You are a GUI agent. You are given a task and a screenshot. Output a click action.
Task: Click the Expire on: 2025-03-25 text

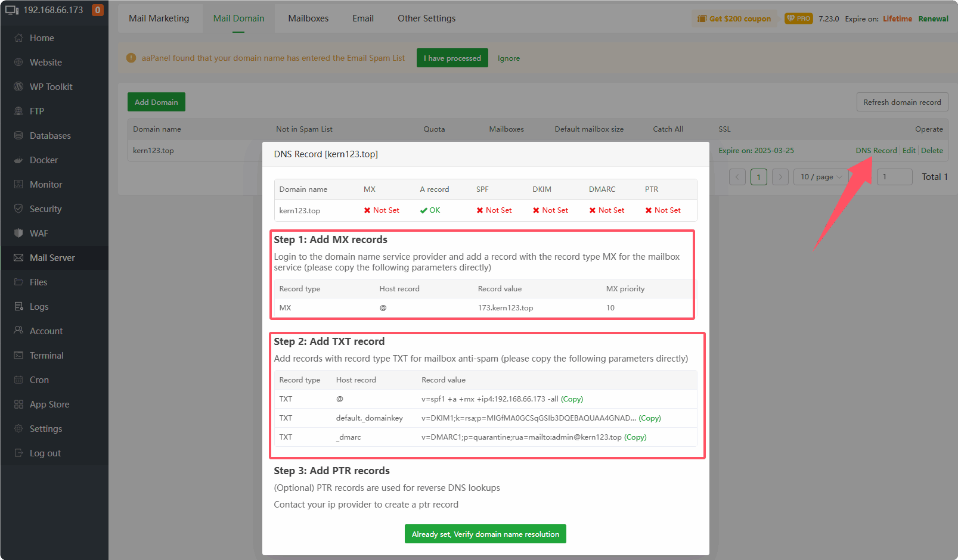coord(756,151)
